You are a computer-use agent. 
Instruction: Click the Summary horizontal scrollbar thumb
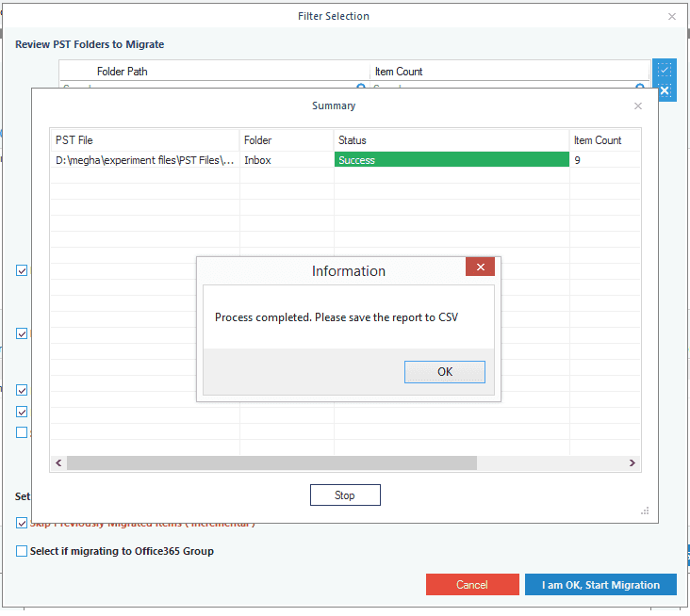[x=271, y=462]
